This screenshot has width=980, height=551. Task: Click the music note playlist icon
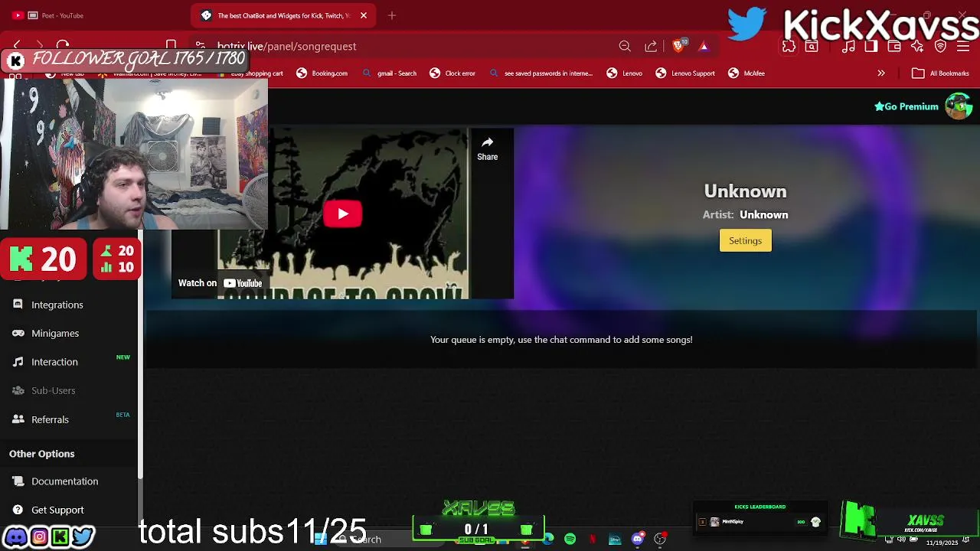pos(848,47)
